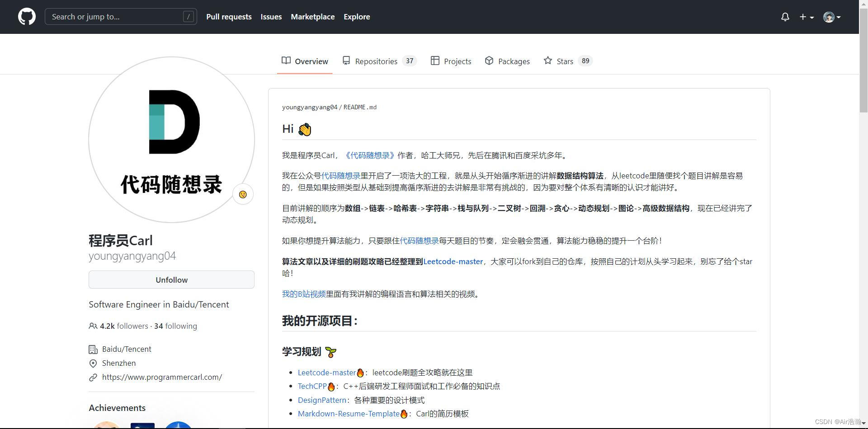Click the Shenzhen location text

coord(119,363)
